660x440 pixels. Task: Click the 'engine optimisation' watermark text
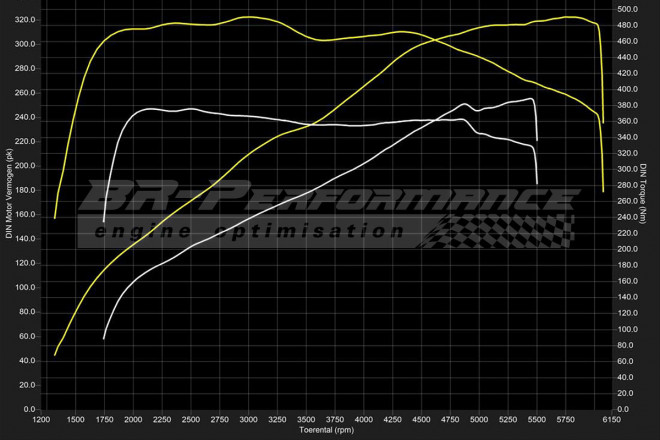coord(250,231)
